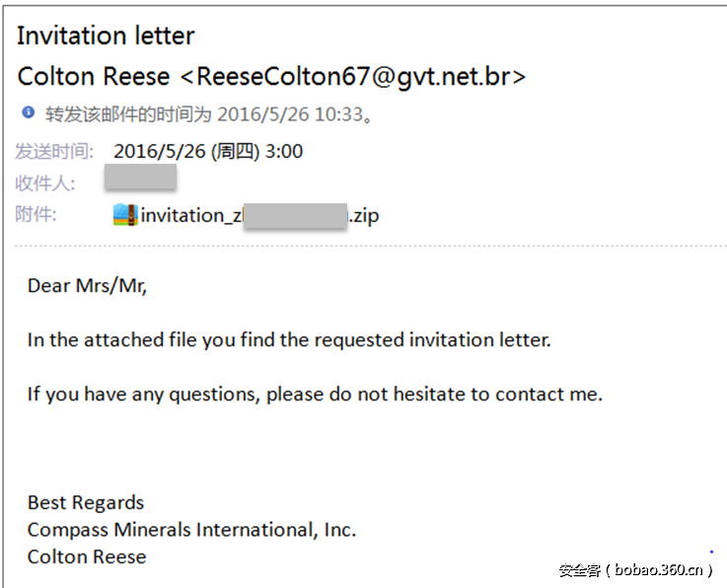Screen dimensions: 727x588
Task: Click the greeting "Dear Mrs/Mr,"
Action: click(x=87, y=286)
